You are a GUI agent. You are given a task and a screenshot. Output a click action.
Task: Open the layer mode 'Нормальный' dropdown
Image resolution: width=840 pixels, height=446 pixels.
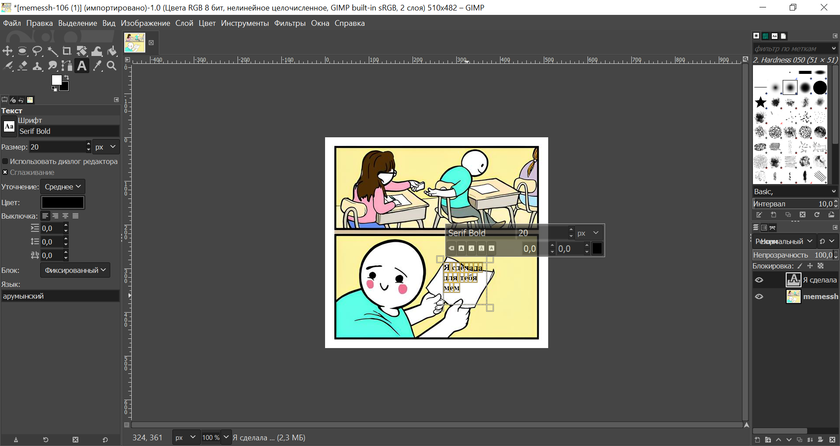point(784,241)
